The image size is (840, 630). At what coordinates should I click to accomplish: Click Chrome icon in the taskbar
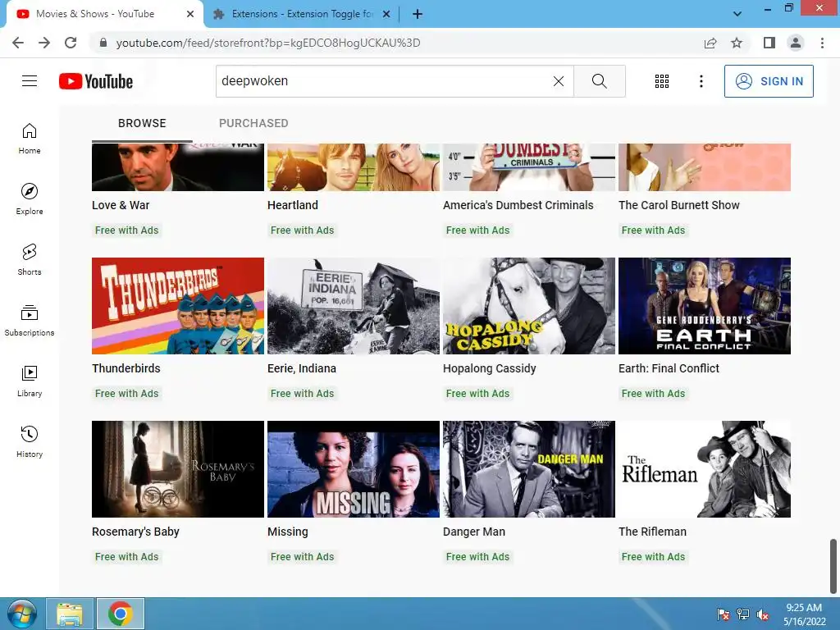(x=120, y=614)
